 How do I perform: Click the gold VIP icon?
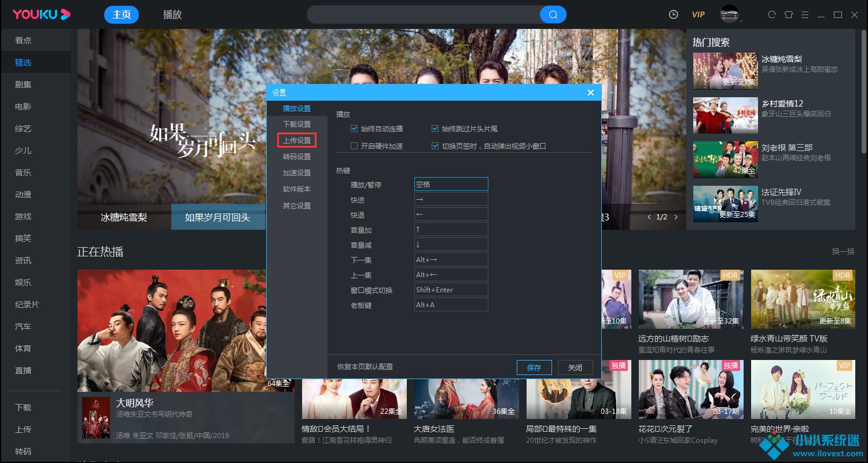tap(698, 14)
